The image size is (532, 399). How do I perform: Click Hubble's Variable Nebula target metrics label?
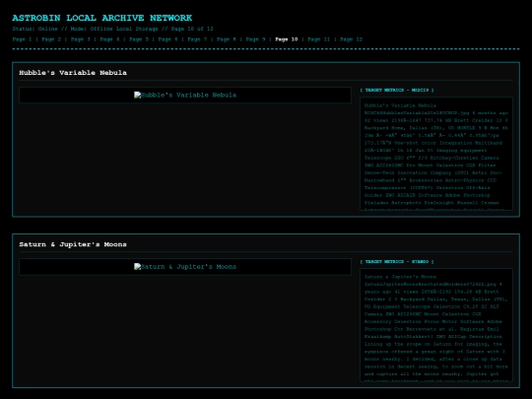point(397,91)
